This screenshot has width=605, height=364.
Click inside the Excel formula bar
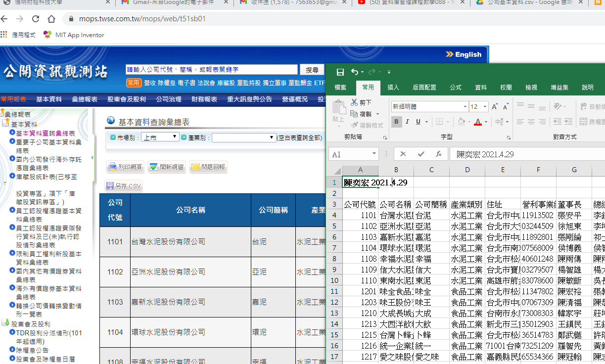[527, 154]
